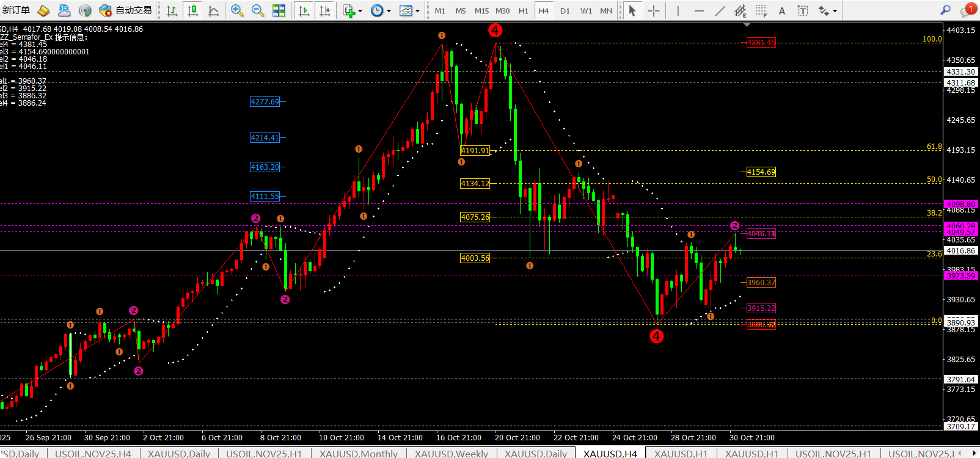Toggle chart shift from right edge

pyautogui.click(x=324, y=10)
